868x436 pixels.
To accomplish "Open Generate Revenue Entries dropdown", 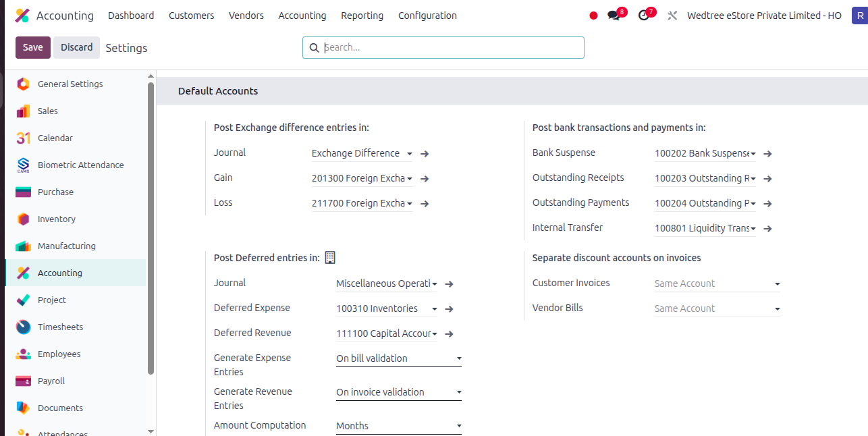I will point(399,392).
